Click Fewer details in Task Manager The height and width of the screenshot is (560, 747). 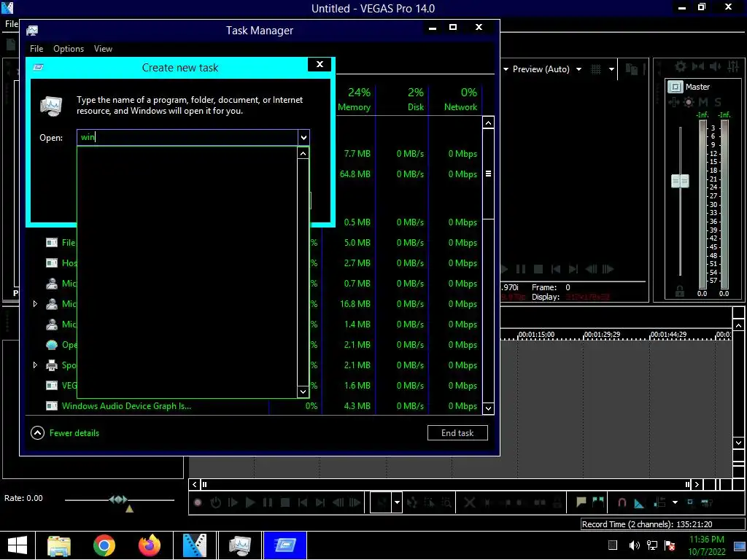click(65, 433)
